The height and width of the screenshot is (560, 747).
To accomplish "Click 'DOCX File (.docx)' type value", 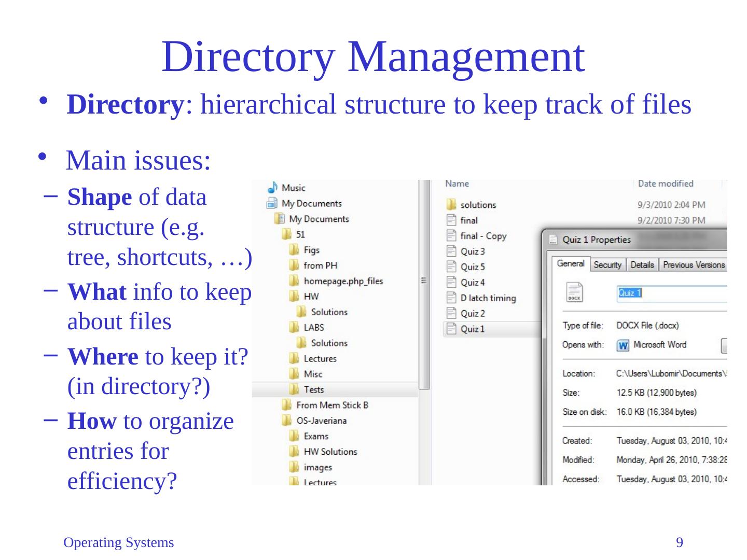I will [x=647, y=326].
